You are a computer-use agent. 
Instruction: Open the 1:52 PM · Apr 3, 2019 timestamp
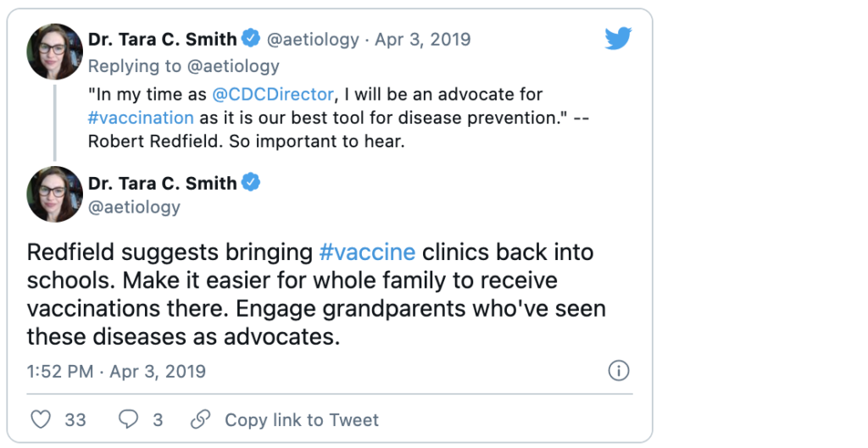[116, 371]
